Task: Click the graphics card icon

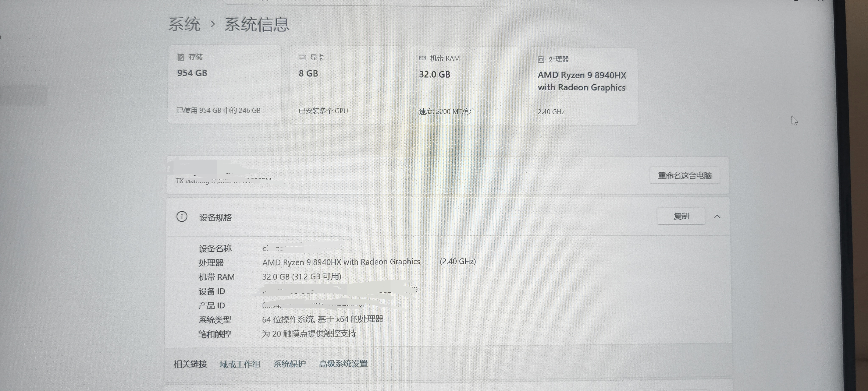Action: click(302, 58)
